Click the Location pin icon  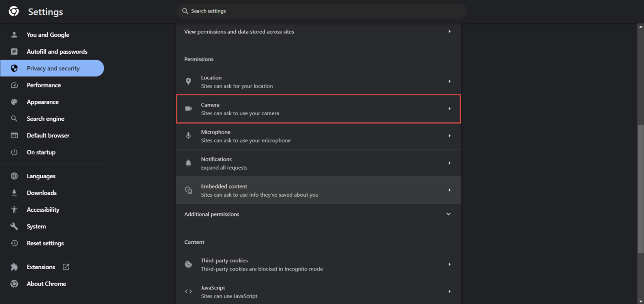tap(188, 82)
